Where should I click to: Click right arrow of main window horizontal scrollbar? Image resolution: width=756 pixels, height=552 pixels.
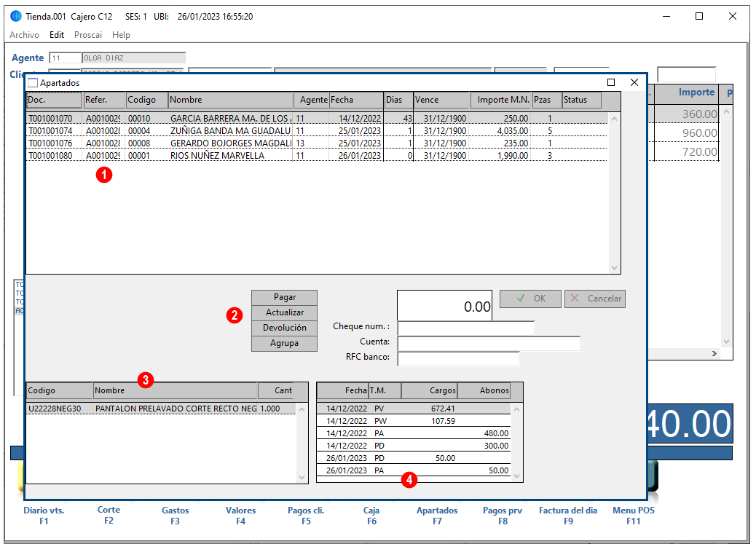[714, 354]
